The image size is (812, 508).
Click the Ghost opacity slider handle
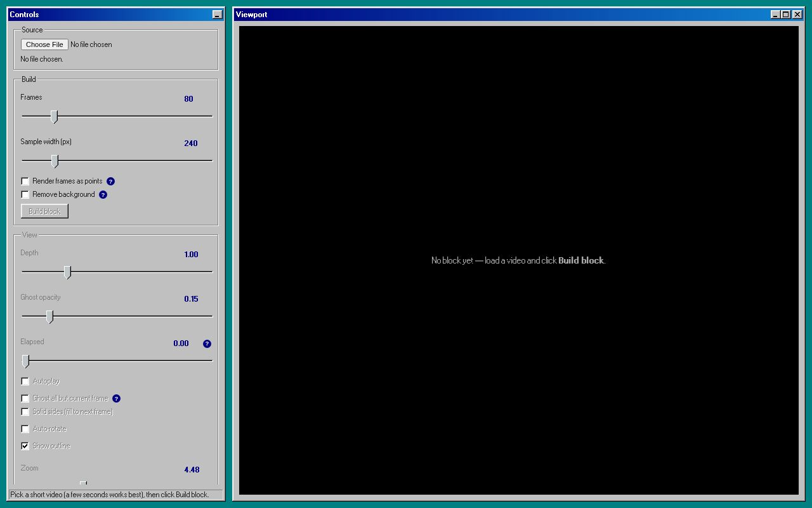coord(49,317)
